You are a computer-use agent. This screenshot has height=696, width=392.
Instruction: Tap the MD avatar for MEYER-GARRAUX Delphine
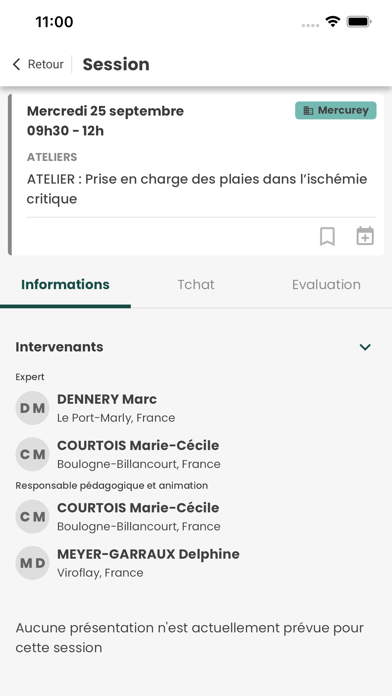[x=32, y=563]
